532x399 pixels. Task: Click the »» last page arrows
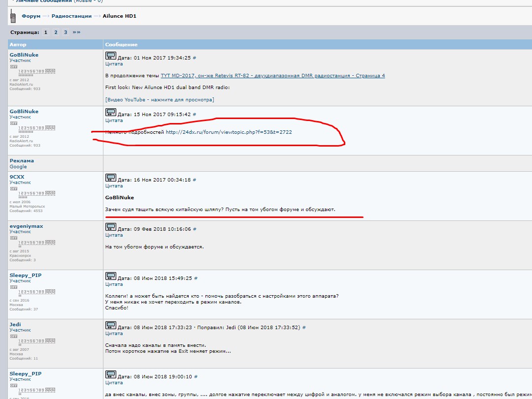(77, 32)
